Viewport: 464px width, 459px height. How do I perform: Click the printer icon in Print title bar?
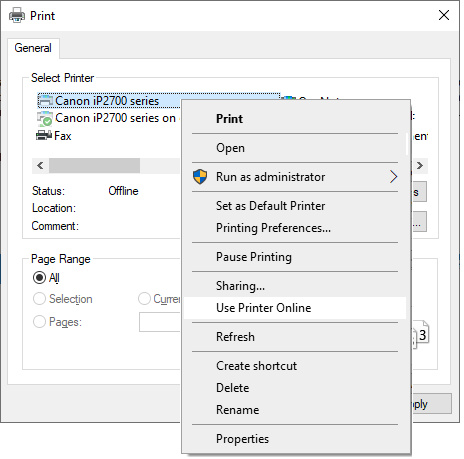17,15
